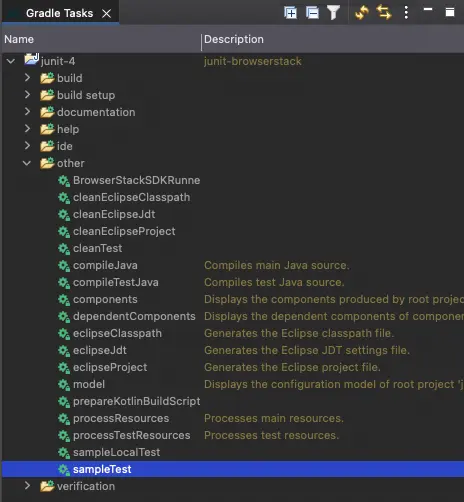The height and width of the screenshot is (502, 464).
Task: Click the components task gear icon
Action: [x=64, y=300]
